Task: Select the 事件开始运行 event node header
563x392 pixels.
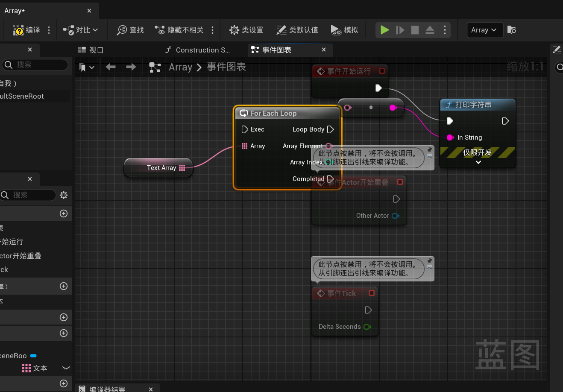Action: 350,71
